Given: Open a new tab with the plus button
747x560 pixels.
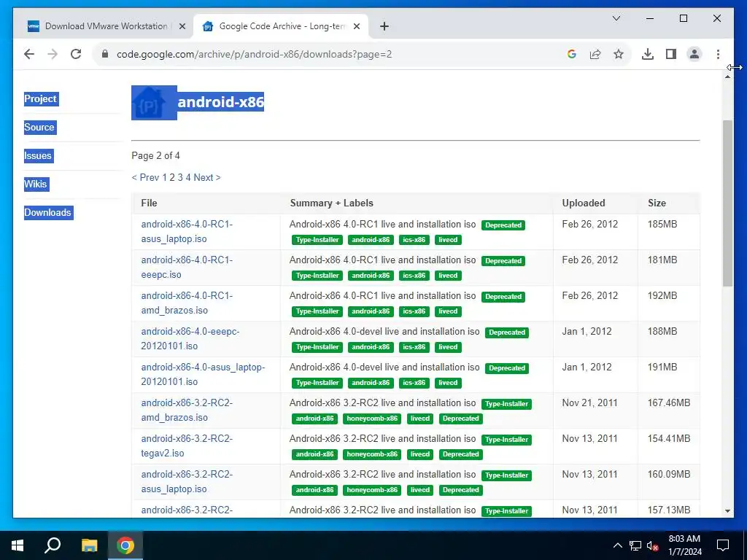Looking at the screenshot, I should (384, 26).
